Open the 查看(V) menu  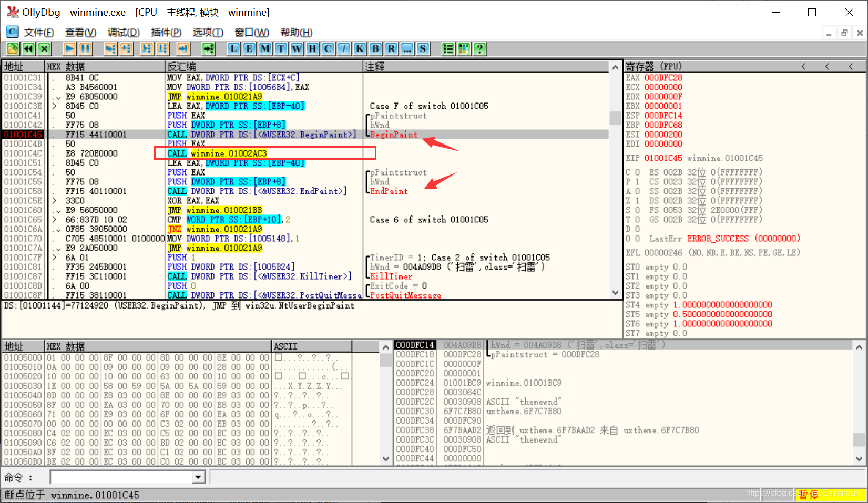click(x=80, y=33)
